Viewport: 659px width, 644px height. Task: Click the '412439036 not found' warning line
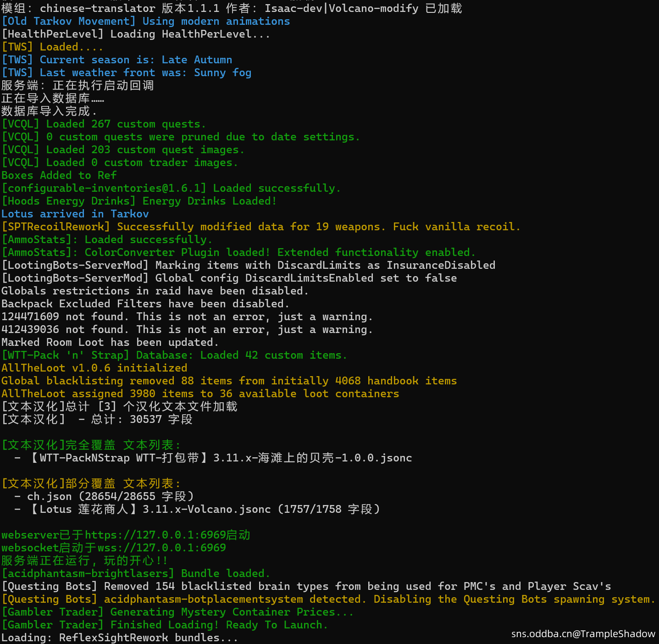coord(187,330)
